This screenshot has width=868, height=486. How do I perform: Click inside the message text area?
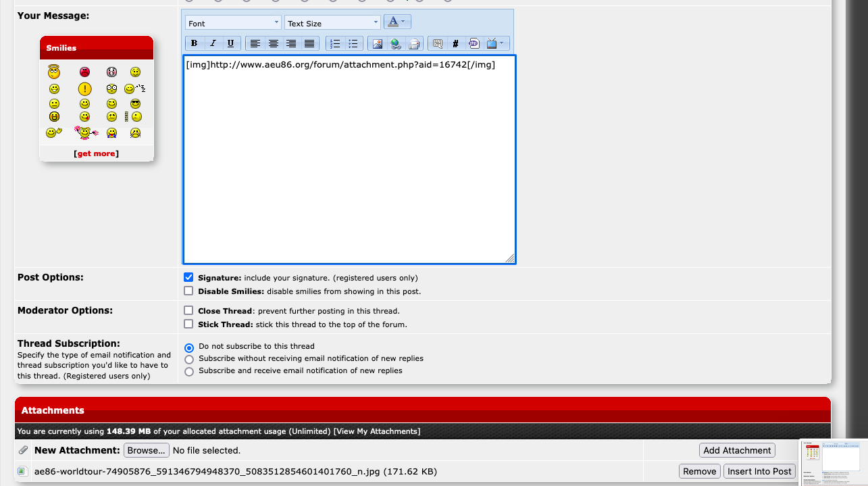click(x=349, y=162)
